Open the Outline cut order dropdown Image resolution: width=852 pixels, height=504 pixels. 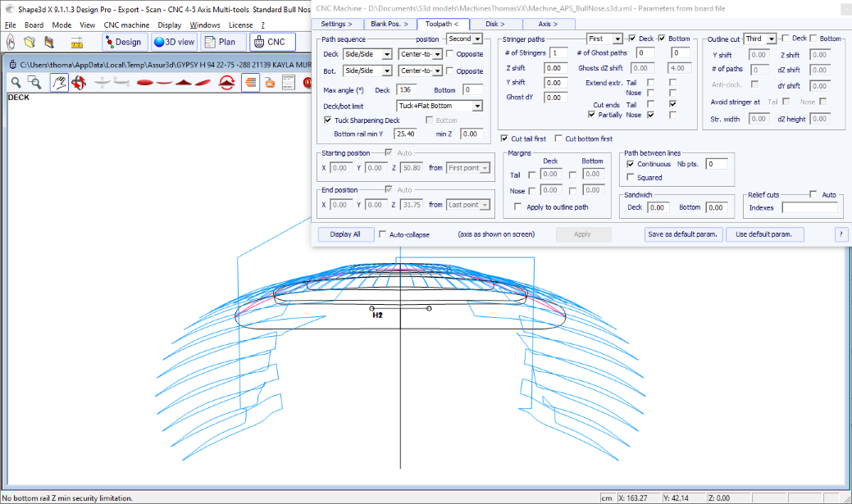pyautogui.click(x=771, y=39)
